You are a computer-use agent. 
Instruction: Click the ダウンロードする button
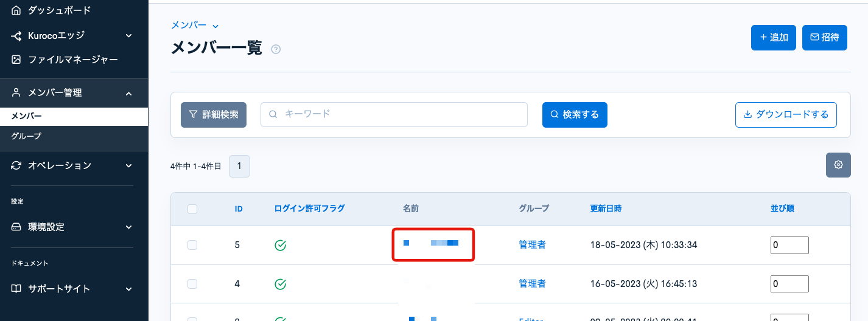(786, 115)
